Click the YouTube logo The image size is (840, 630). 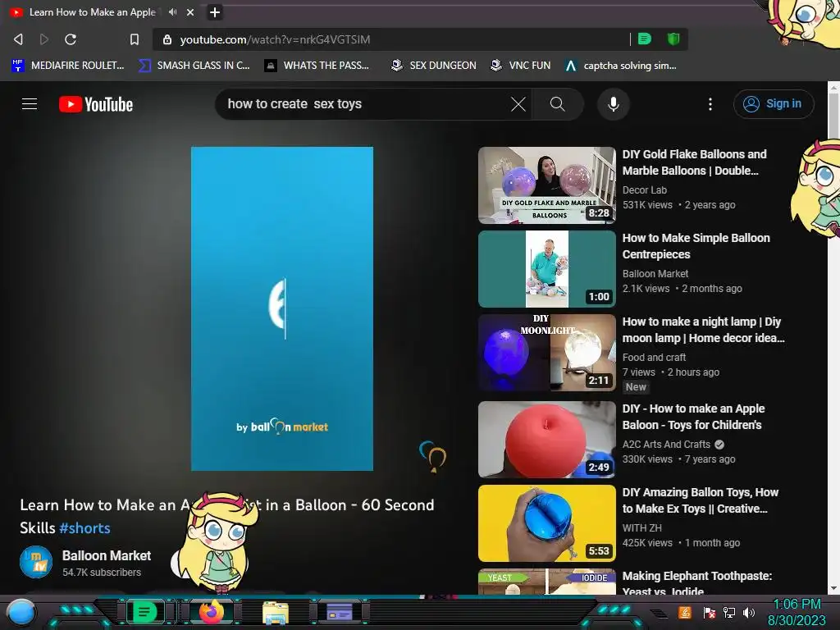pyautogui.click(x=96, y=104)
